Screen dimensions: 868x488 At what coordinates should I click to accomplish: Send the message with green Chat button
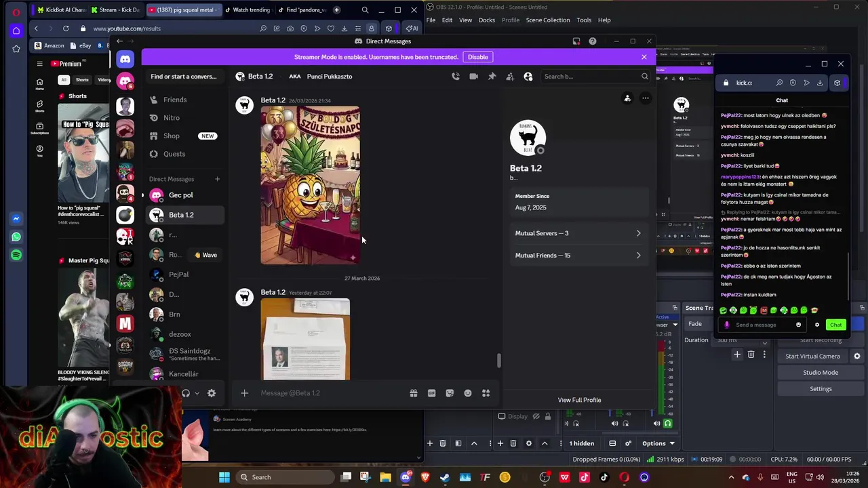tap(835, 325)
